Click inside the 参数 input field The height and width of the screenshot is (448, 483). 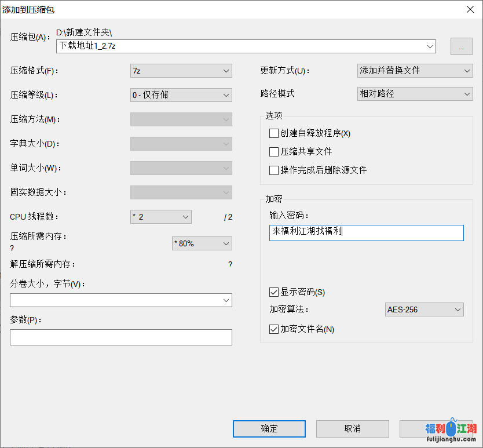point(120,337)
